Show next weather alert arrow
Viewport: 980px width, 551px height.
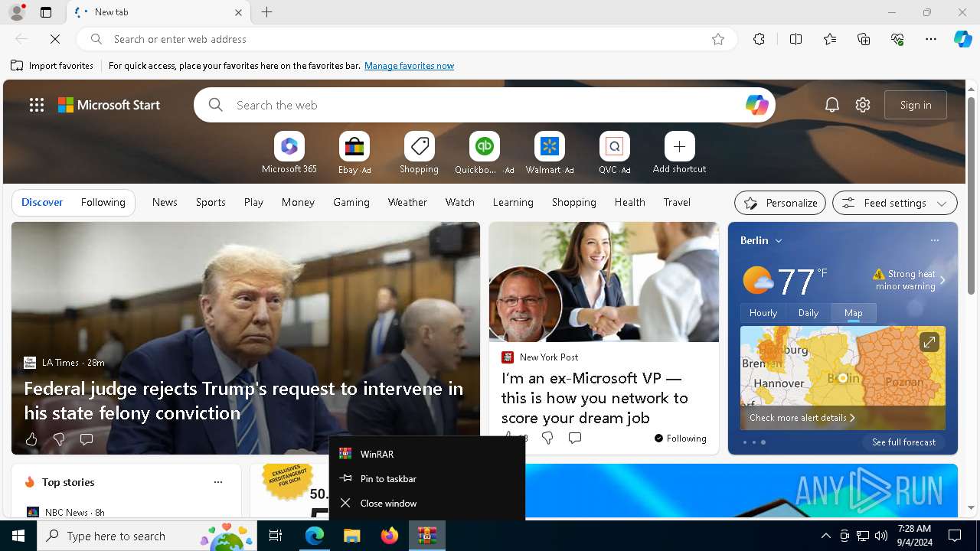pyautogui.click(x=942, y=280)
